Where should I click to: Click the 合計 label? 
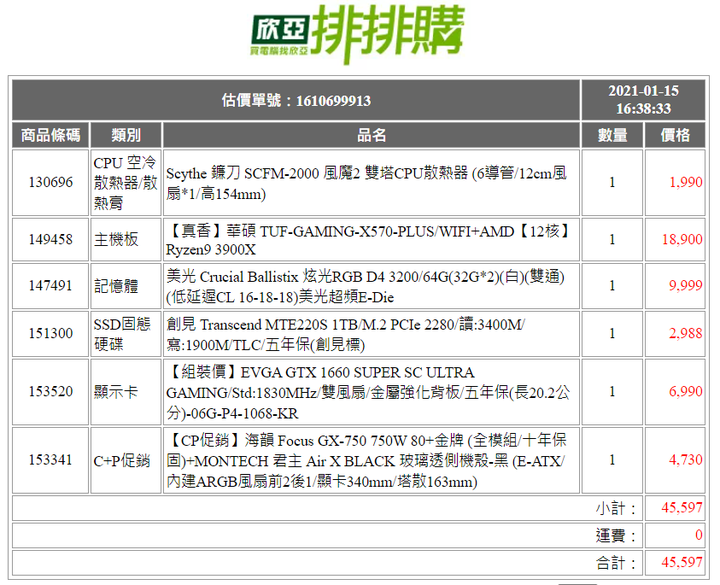click(x=616, y=562)
